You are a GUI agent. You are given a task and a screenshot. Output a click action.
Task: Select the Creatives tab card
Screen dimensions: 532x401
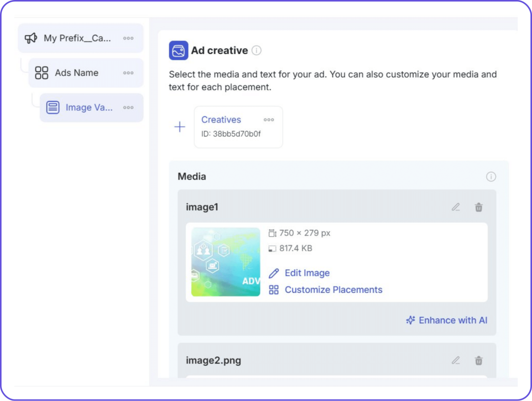click(x=238, y=127)
